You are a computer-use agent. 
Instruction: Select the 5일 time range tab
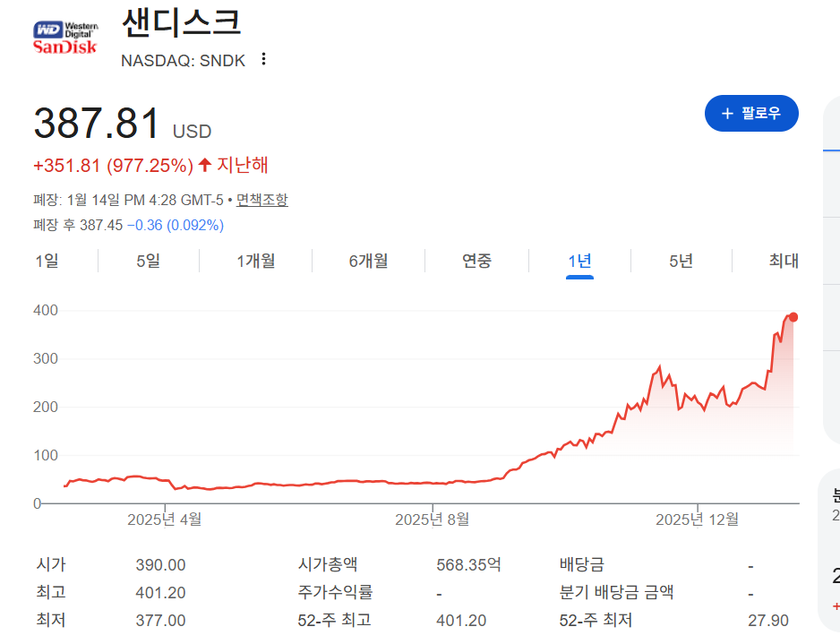tap(148, 261)
